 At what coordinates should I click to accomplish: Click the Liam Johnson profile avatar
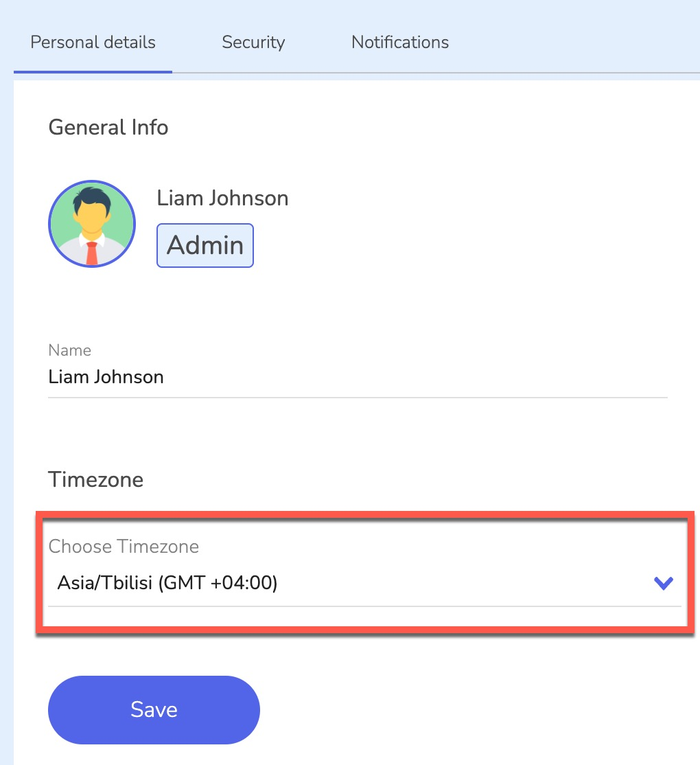(x=92, y=224)
